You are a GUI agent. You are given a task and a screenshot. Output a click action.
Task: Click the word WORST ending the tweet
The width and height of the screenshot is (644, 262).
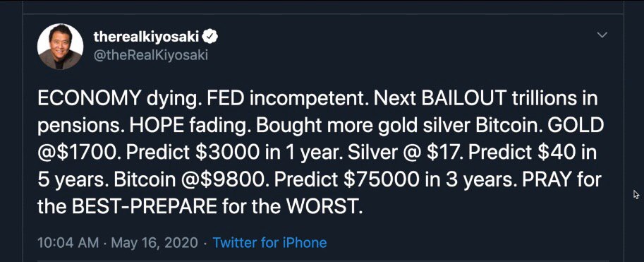click(x=324, y=208)
